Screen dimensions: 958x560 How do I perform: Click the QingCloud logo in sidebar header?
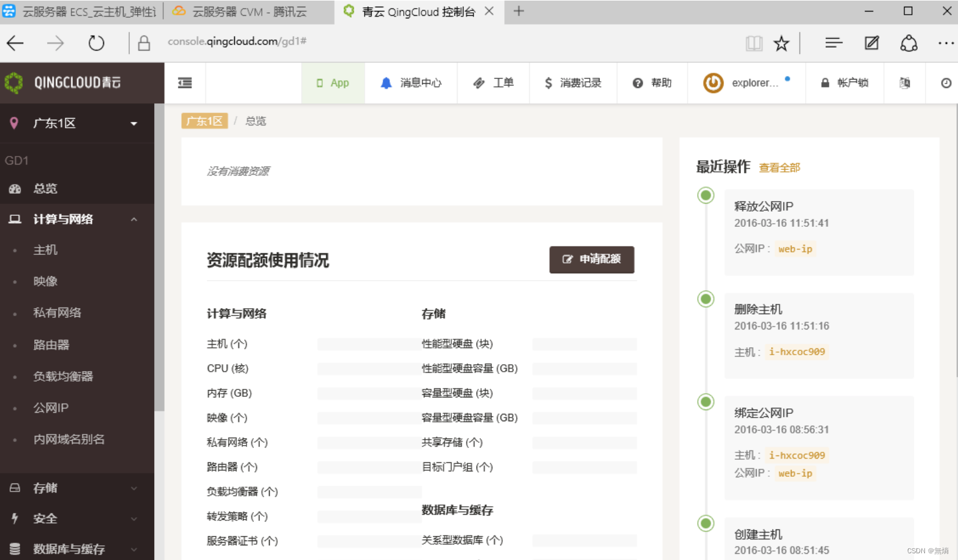pos(62,83)
